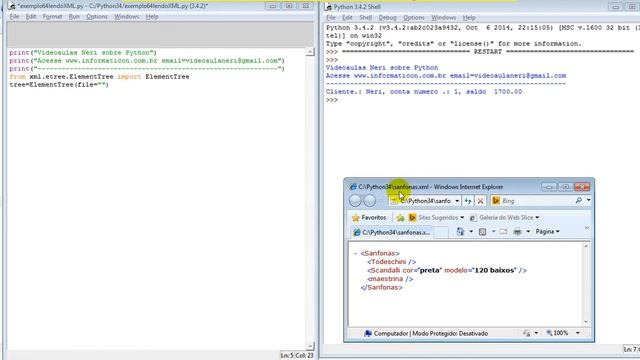Click the Stop loading X icon

pyautogui.click(x=480, y=201)
